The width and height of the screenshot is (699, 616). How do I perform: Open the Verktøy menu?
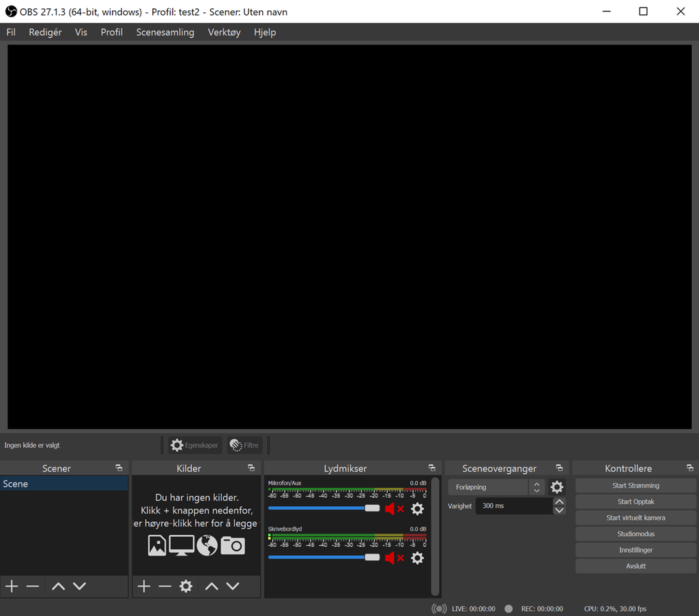224,32
